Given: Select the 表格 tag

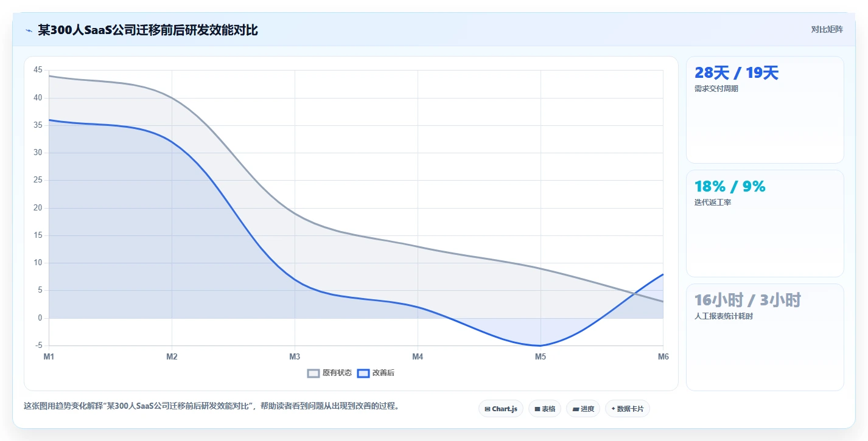Looking at the screenshot, I should [x=545, y=409].
